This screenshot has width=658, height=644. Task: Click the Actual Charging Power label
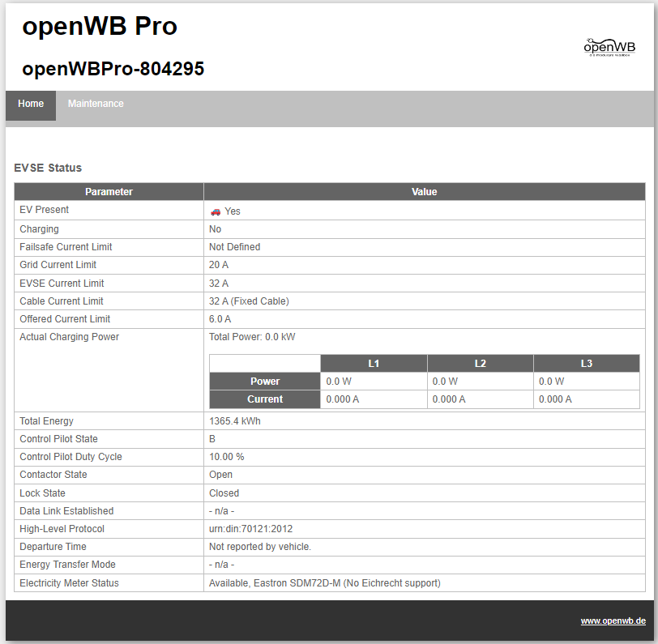pyautogui.click(x=69, y=337)
